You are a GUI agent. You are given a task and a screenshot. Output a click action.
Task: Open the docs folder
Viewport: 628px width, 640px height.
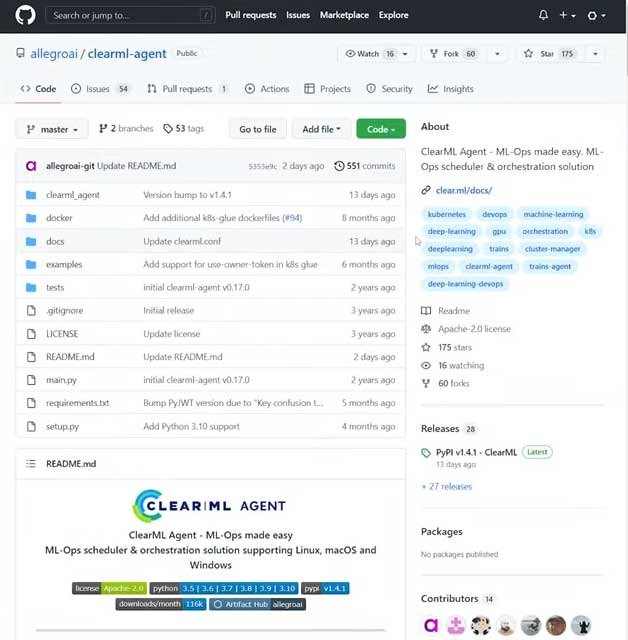coord(55,241)
